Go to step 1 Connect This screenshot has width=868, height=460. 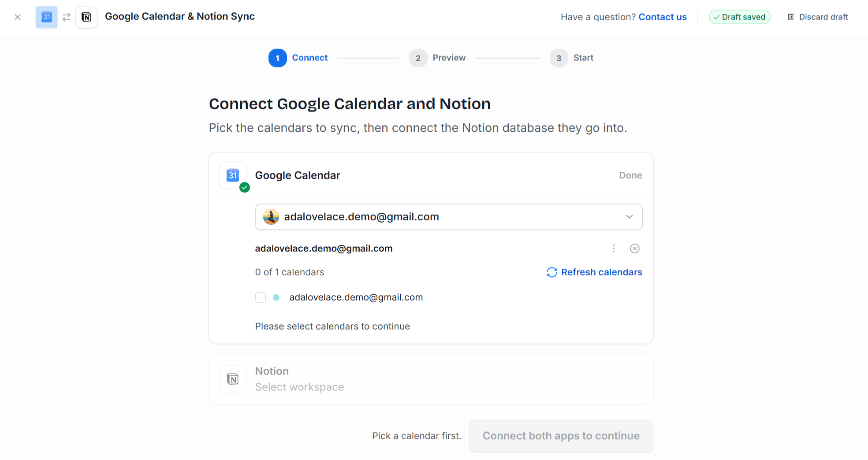[x=298, y=58]
